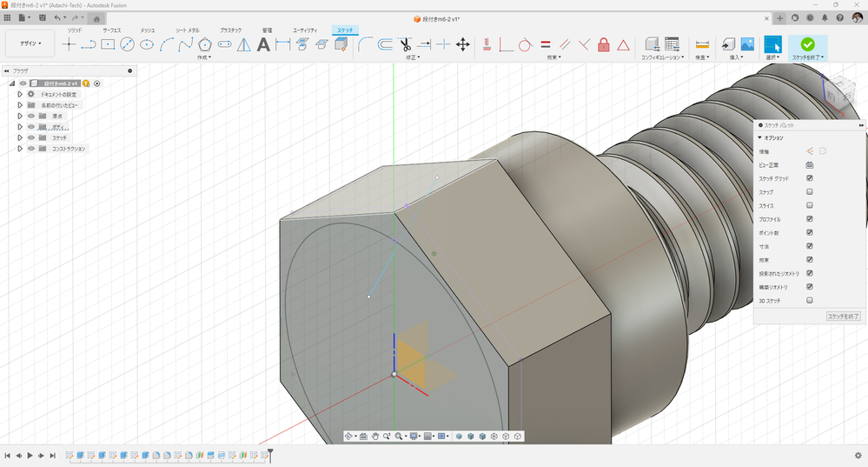Select the Mirror tool triangle icon
Image resolution: width=868 pixels, height=467 pixels.
243,45
